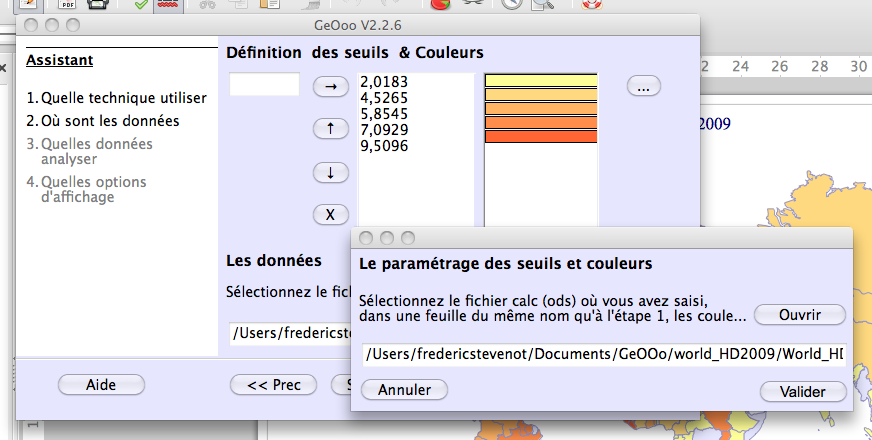872x440 pixels.
Task: Click ruler mark 24 in document window
Action: pyautogui.click(x=740, y=66)
